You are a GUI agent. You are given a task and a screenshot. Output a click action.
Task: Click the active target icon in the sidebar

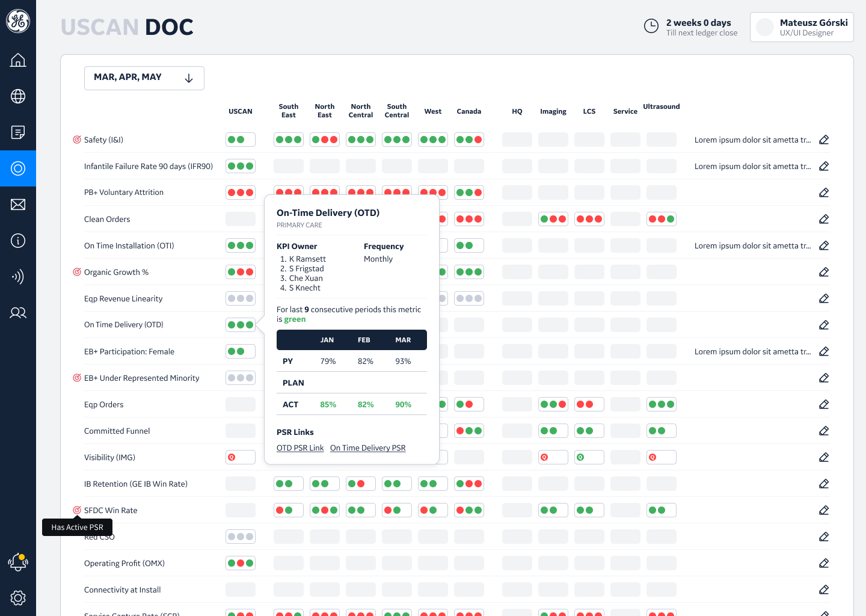tap(18, 168)
